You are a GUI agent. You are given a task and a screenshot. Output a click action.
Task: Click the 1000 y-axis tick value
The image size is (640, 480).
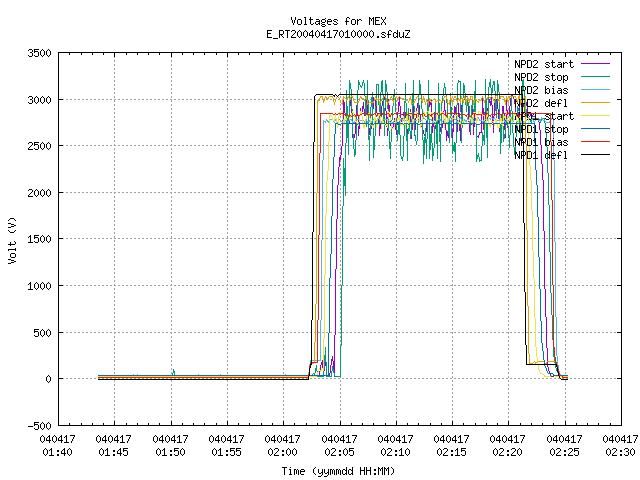(x=39, y=286)
